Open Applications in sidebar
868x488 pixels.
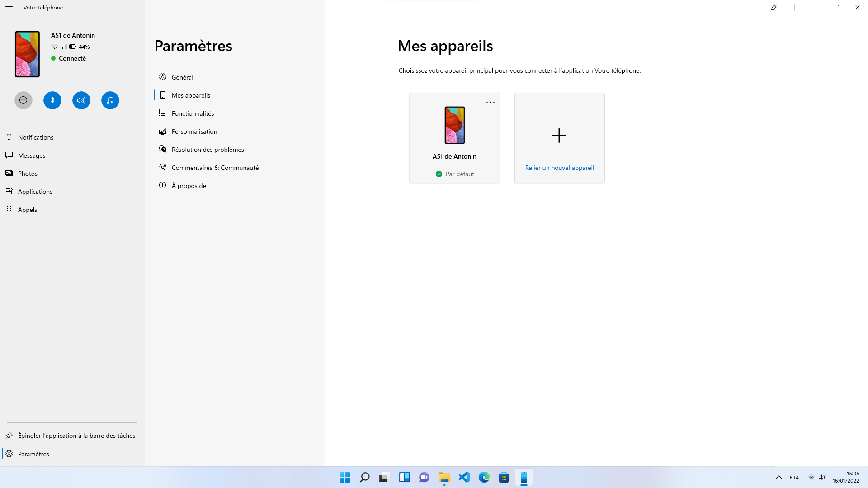pyautogui.click(x=72, y=192)
